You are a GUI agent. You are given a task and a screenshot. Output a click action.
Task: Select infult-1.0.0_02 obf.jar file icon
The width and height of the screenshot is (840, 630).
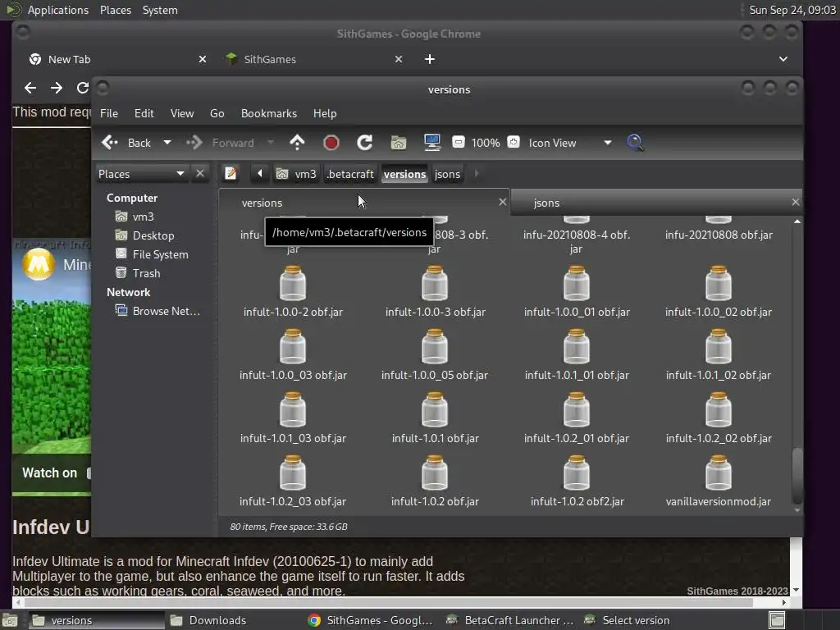pyautogui.click(x=719, y=283)
